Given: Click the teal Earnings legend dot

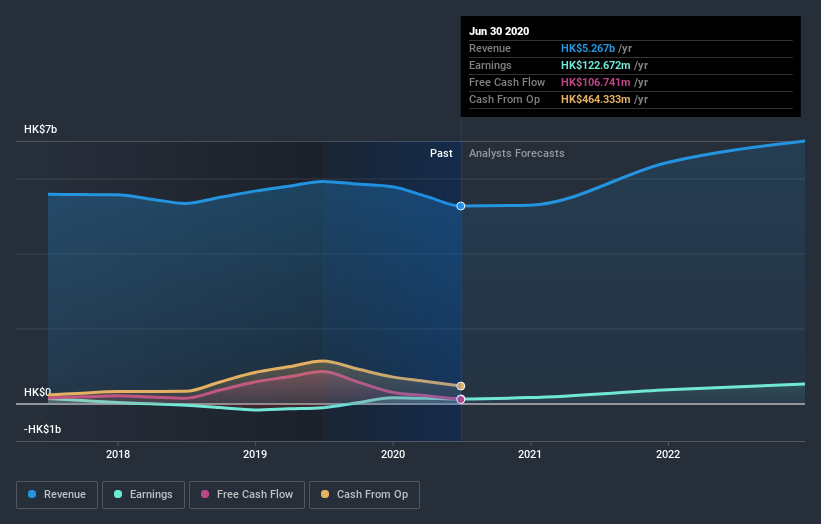Looking at the screenshot, I should 118,494.
